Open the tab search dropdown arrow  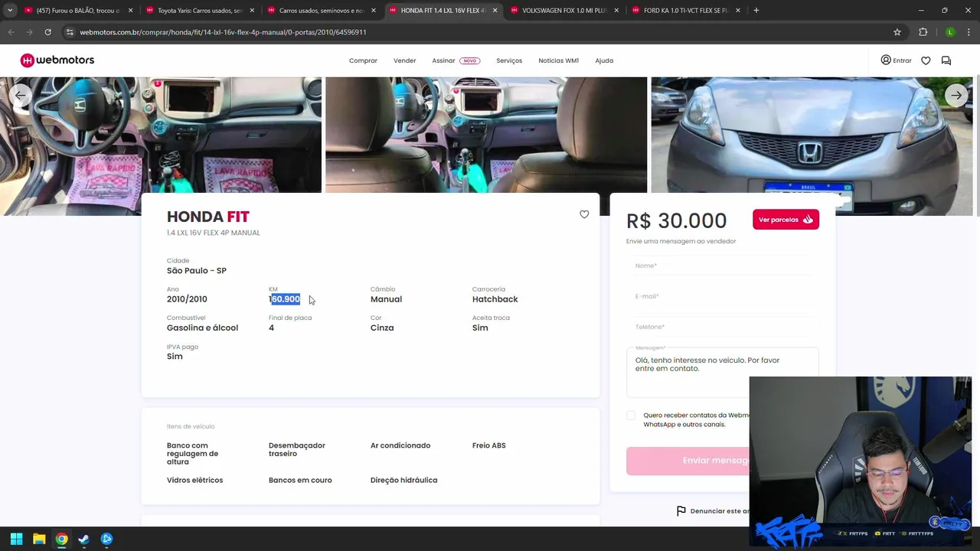click(x=10, y=11)
